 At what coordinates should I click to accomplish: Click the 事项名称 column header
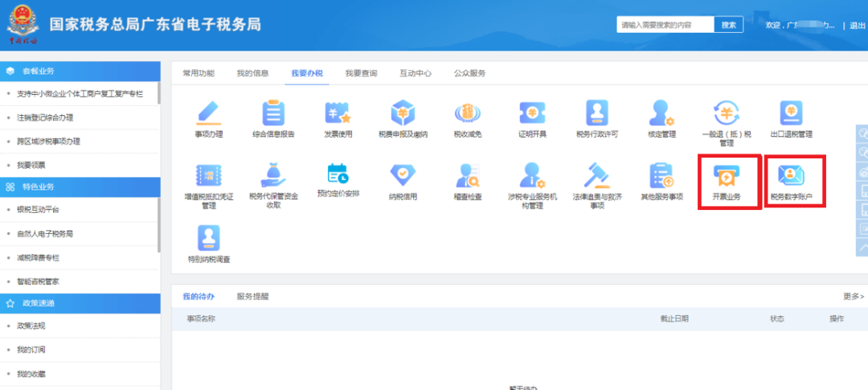201,319
